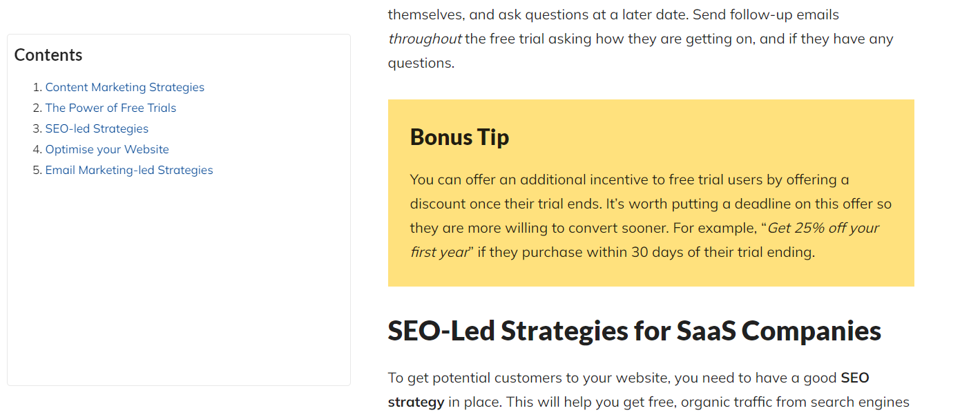
Task: Click the SEO-Led Strategies for SaaS Companies heading
Action: tap(634, 331)
